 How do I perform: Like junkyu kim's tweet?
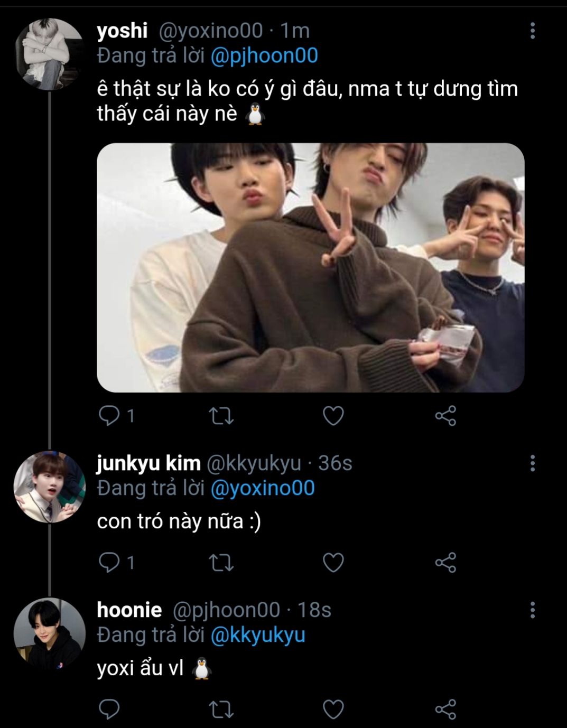pos(333,563)
